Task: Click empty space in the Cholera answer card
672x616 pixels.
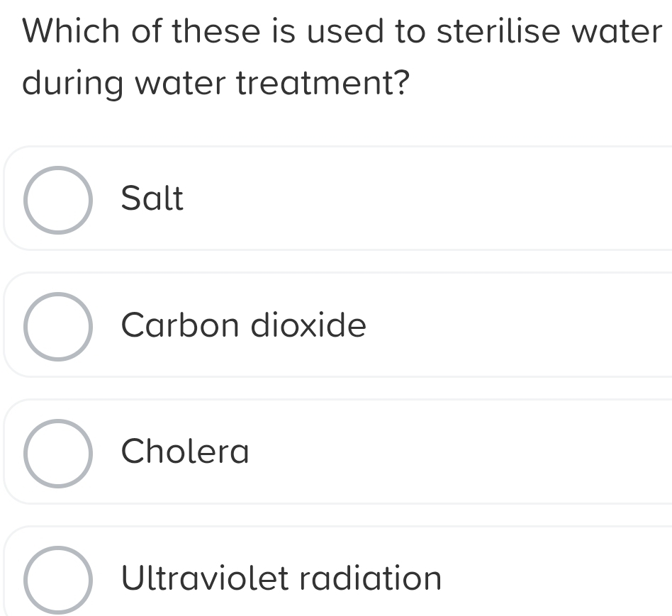Action: point(461,452)
